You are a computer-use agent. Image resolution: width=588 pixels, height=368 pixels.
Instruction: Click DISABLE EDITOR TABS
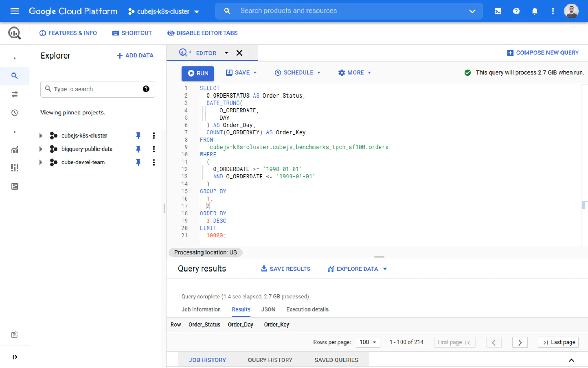[202, 33]
